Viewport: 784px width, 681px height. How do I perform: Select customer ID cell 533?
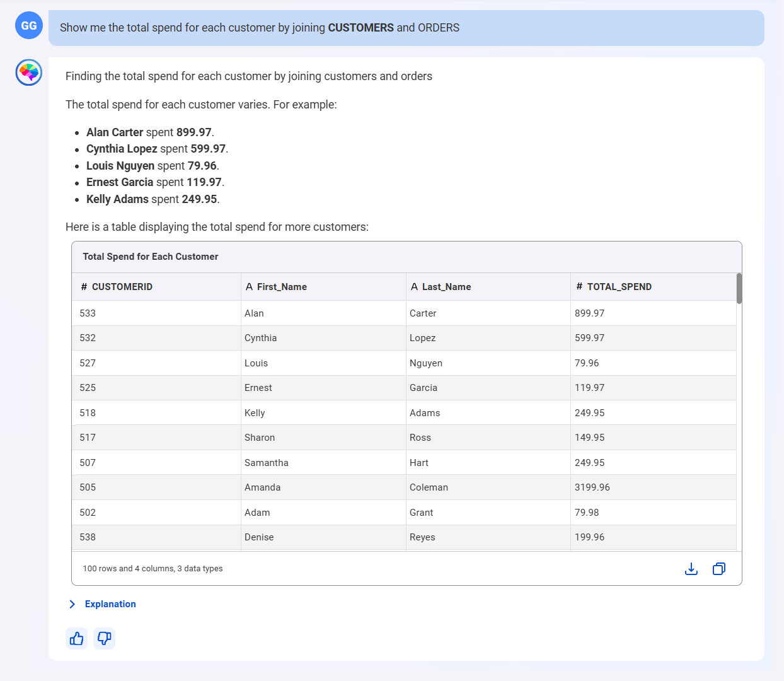(x=156, y=313)
